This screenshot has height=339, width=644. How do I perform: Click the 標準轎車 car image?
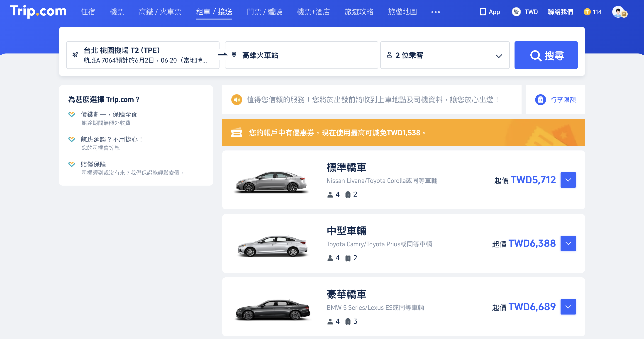(272, 182)
